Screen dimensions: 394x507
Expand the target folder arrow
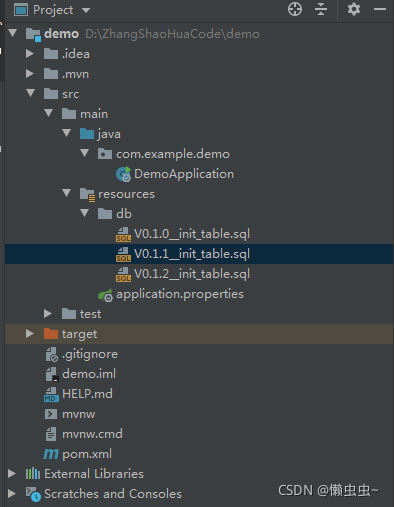point(30,333)
